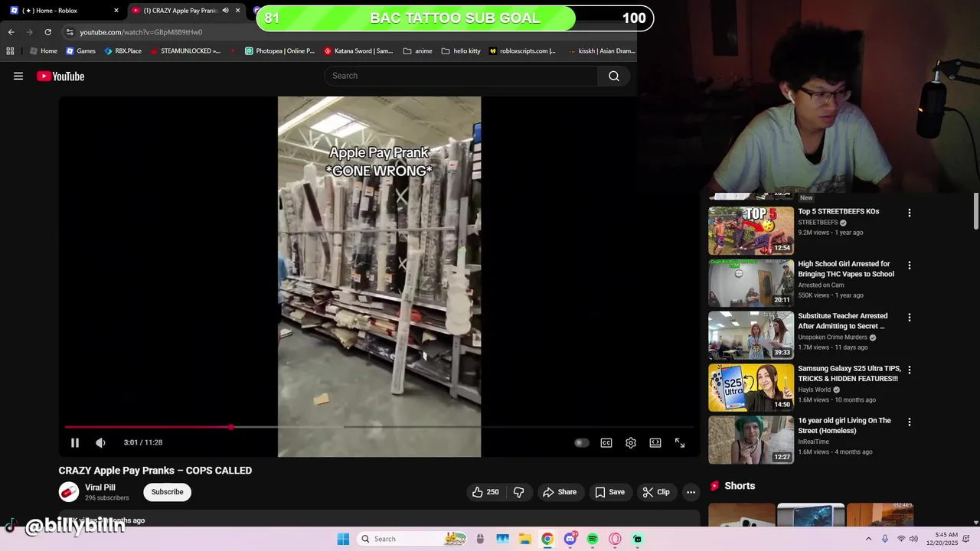Open the Hayls World channel name
This screenshot has height=551, width=980.
pos(815,390)
